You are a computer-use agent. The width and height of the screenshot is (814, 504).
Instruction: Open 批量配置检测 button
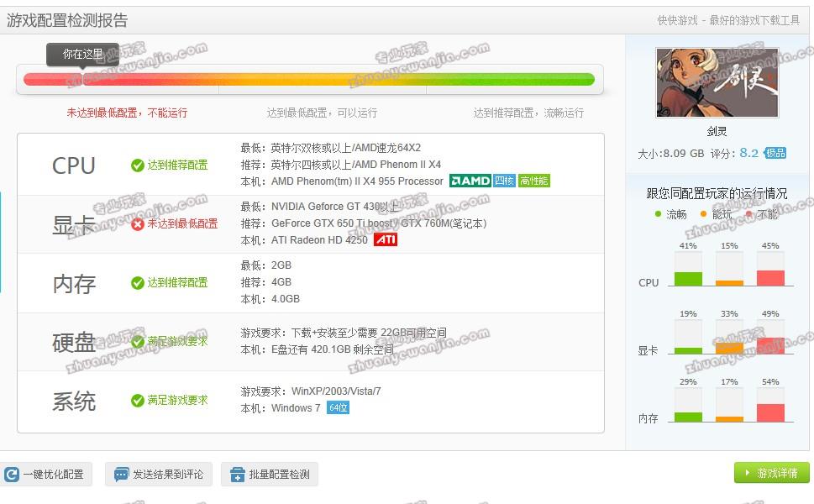(270, 475)
